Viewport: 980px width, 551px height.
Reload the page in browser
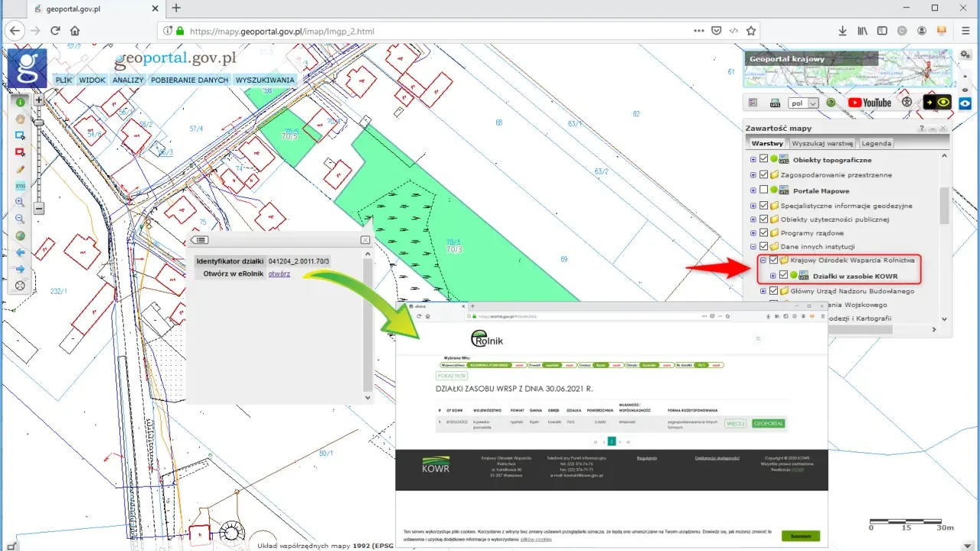(55, 31)
